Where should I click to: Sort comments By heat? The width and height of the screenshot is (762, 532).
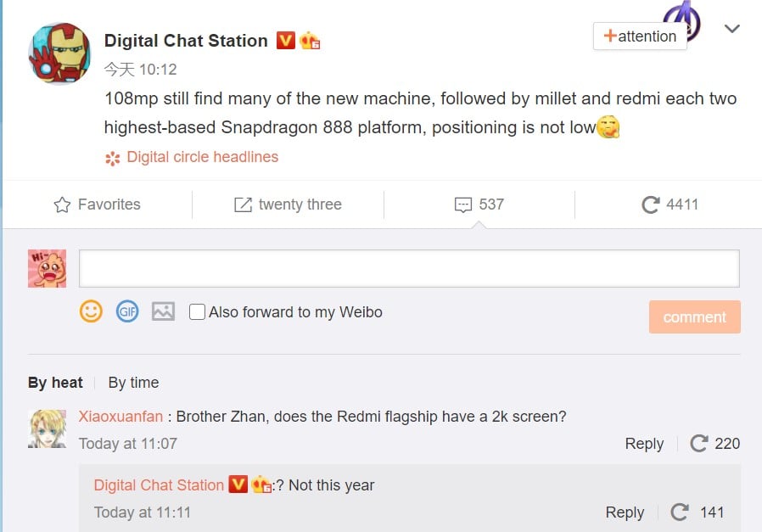(x=55, y=383)
